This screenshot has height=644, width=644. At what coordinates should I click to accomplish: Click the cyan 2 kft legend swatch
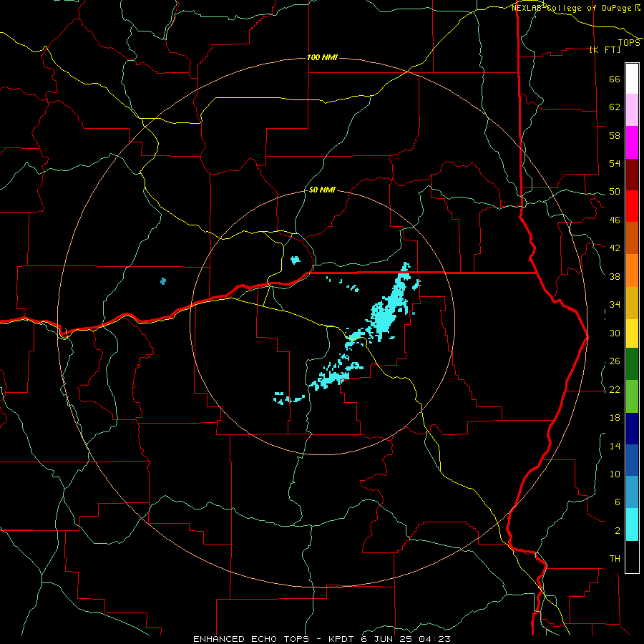[632, 525]
